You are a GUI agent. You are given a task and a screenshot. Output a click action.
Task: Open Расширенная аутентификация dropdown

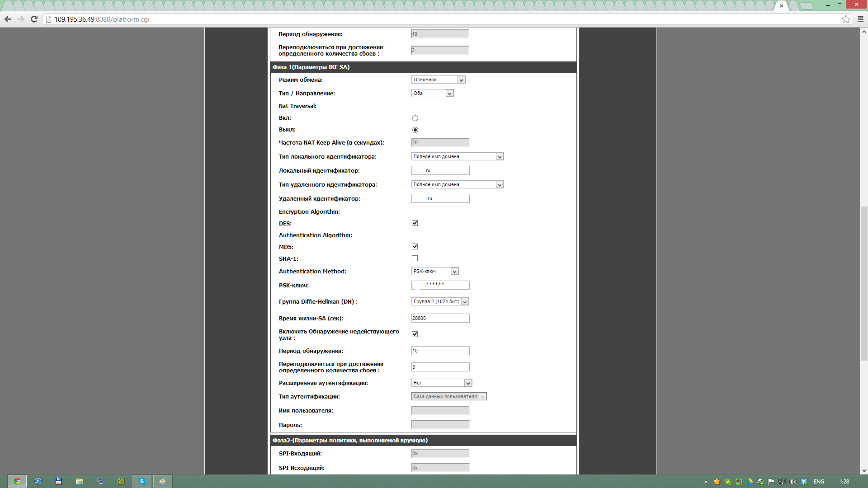tap(442, 383)
